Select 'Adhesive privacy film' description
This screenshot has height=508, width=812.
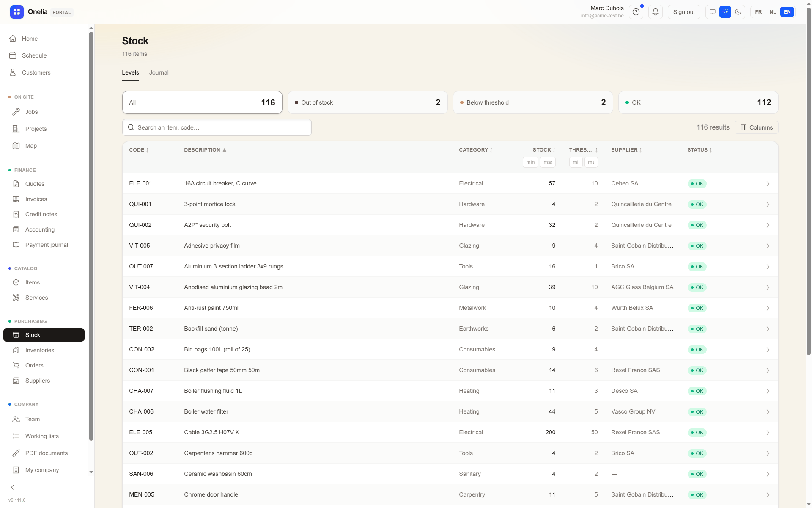(212, 246)
